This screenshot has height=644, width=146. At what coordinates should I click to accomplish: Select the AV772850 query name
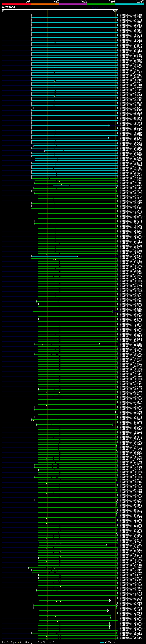click(x=8, y=8)
